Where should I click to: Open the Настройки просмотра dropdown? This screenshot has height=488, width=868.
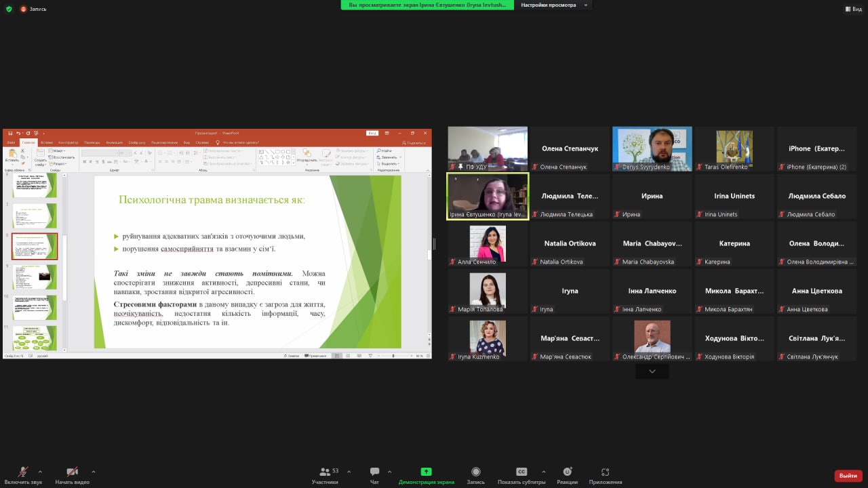[553, 5]
